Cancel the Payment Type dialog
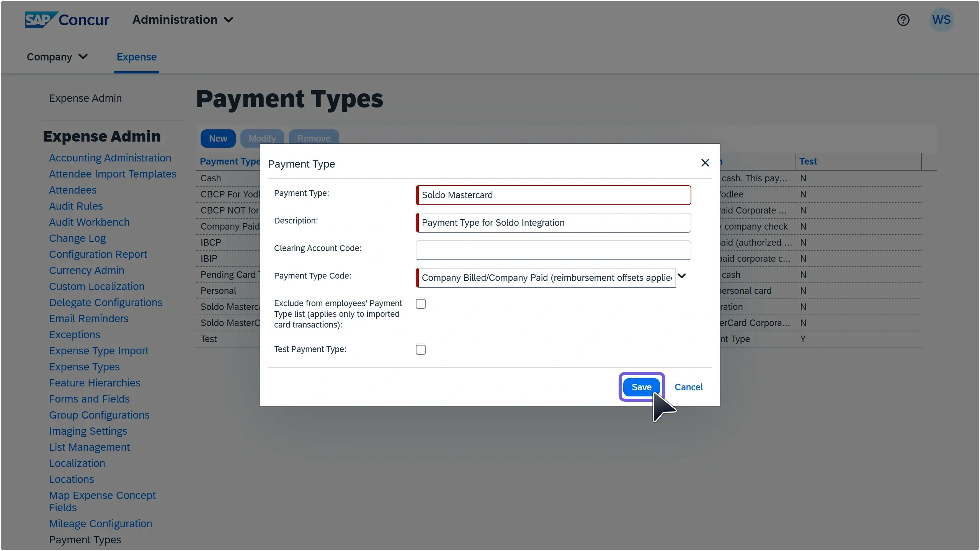The image size is (980, 551). pos(688,387)
